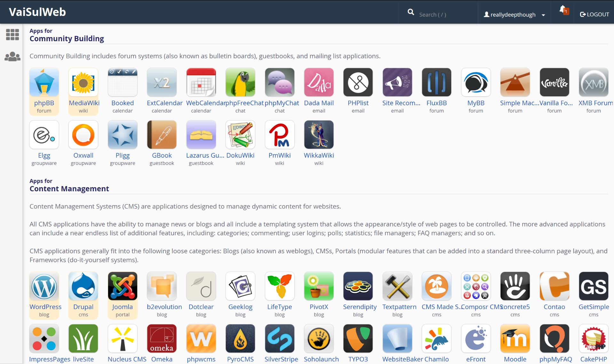Open the apps grid in the sidebar
The image size is (614, 364).
coord(12,35)
